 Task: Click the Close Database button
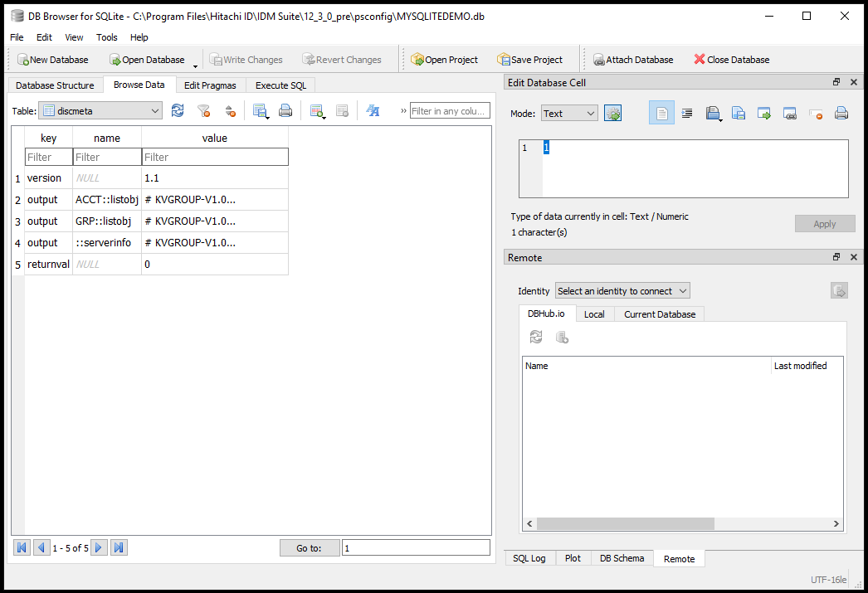click(x=731, y=60)
